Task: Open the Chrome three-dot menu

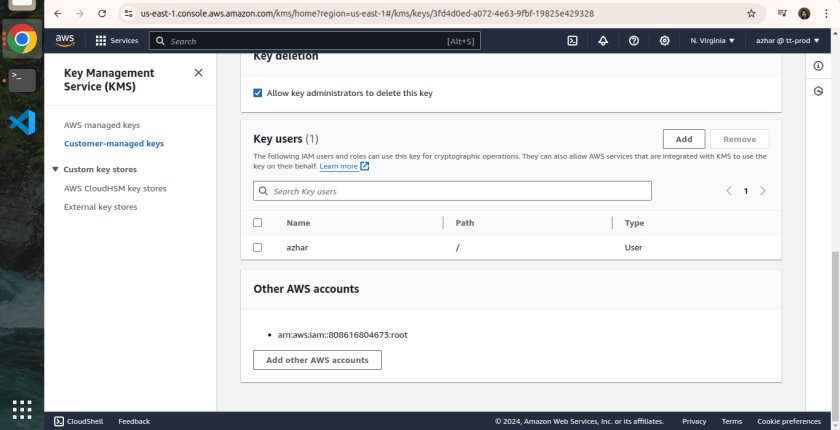Action: pyautogui.click(x=827, y=13)
